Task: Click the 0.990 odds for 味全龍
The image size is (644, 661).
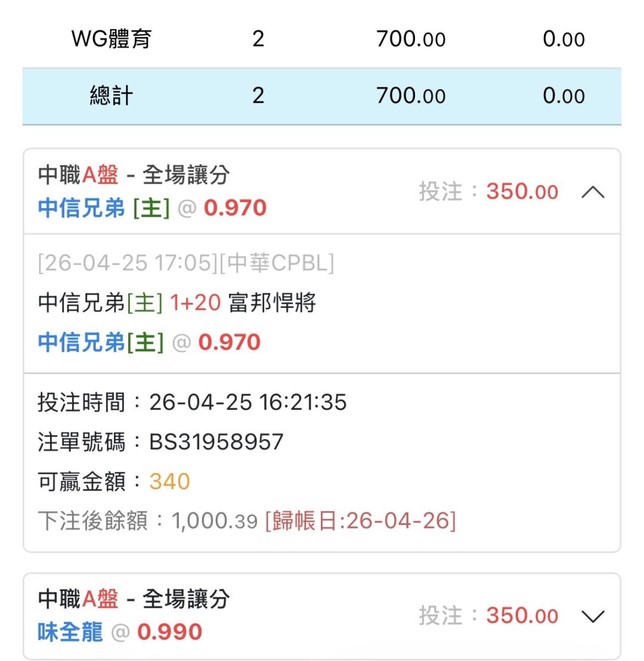Action: point(169,632)
